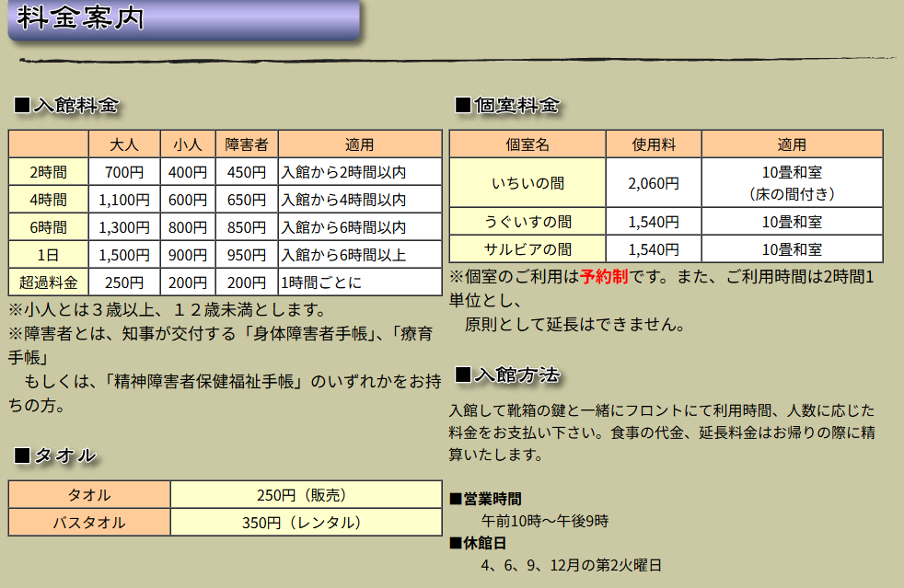The image size is (904, 588).
Task: Click the タオル section heading
Action: pos(56,455)
